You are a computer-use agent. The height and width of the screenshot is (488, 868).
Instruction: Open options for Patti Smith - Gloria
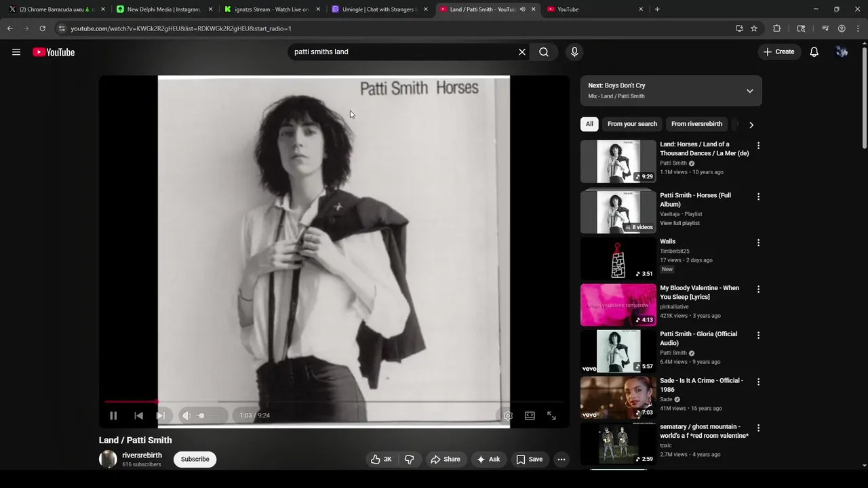point(758,335)
